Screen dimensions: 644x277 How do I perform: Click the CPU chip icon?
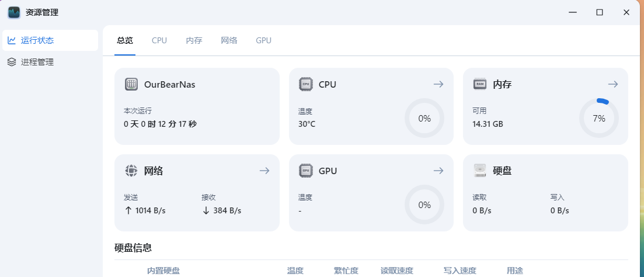305,84
